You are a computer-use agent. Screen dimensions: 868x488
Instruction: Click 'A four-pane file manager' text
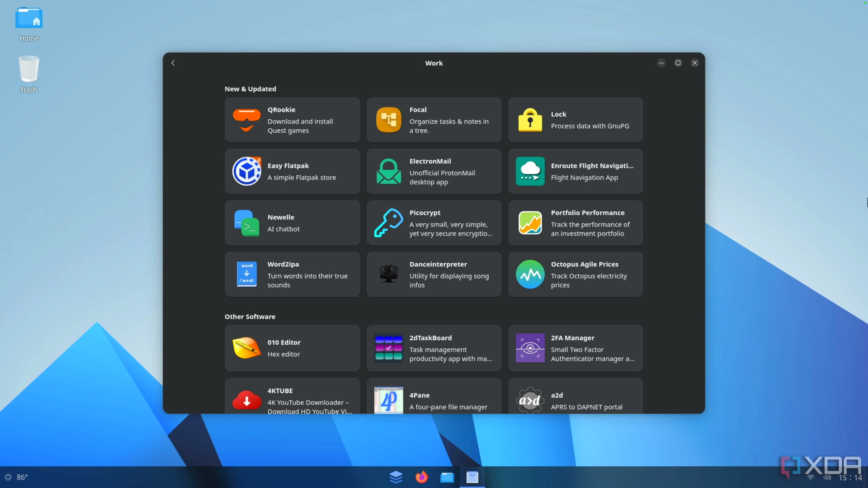(448, 407)
